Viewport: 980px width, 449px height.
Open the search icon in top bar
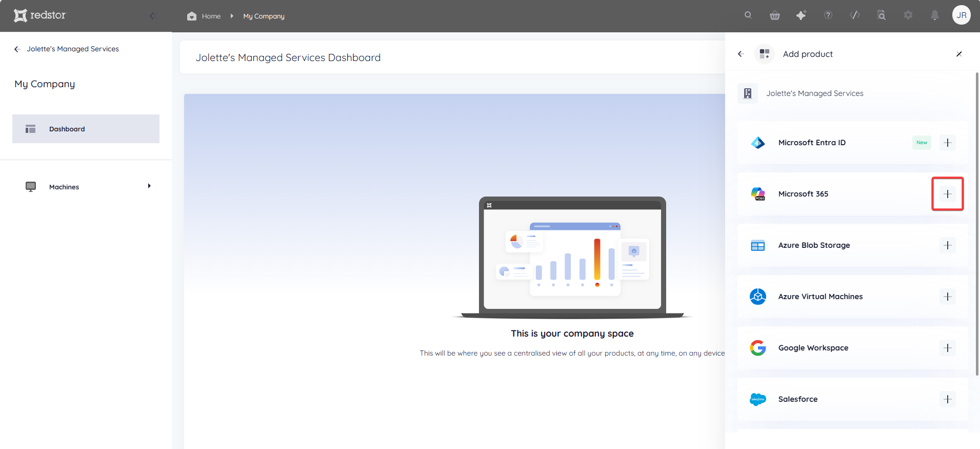[x=748, y=15]
